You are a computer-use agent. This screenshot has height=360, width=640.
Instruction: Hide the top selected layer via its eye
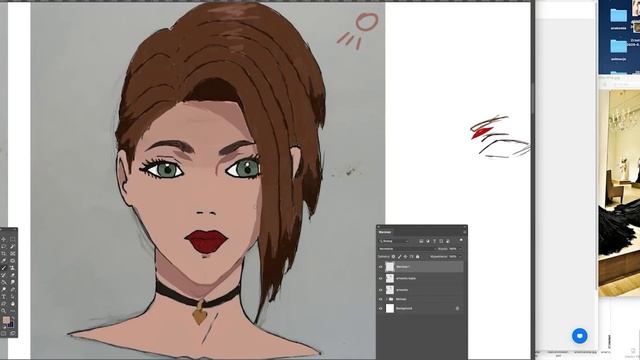click(x=380, y=267)
